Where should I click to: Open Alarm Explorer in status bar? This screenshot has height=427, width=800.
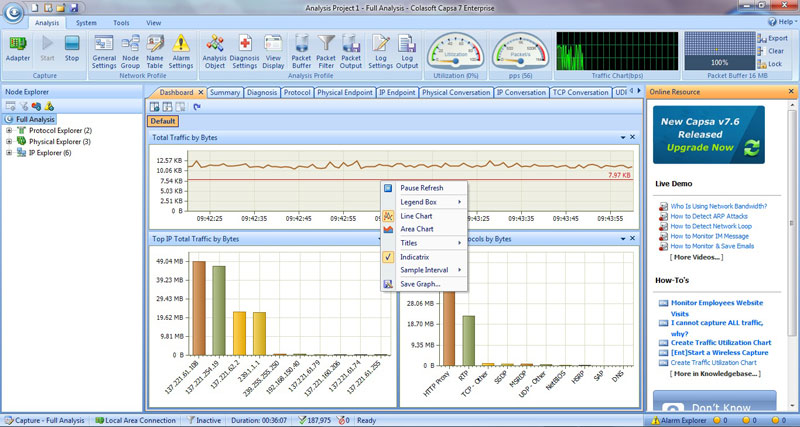click(x=679, y=421)
